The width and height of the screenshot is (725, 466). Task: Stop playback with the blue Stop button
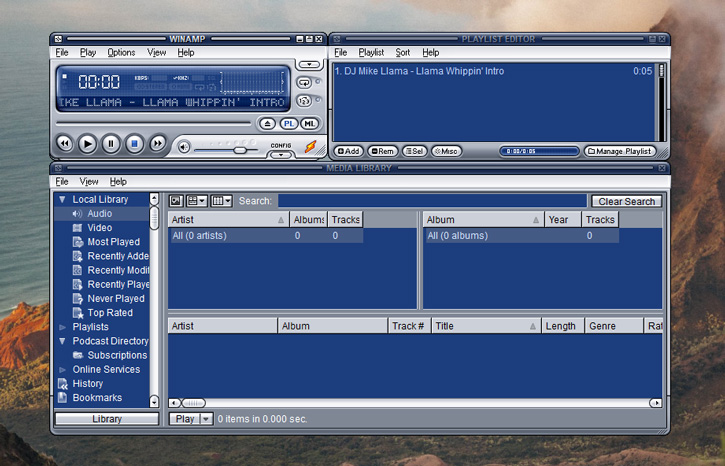(x=135, y=144)
